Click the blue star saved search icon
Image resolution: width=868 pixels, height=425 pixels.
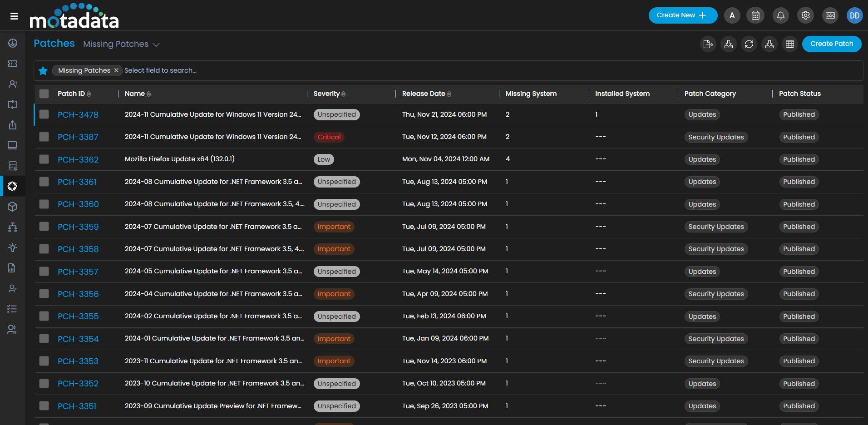pyautogui.click(x=43, y=70)
